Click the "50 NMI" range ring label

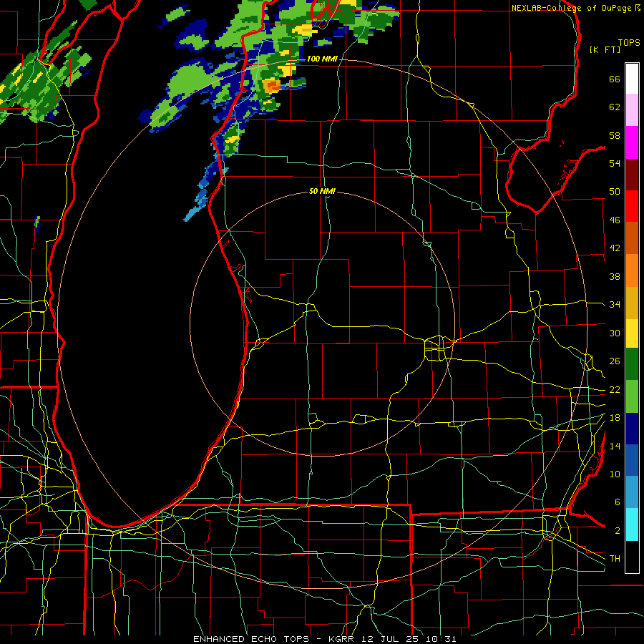[322, 191]
